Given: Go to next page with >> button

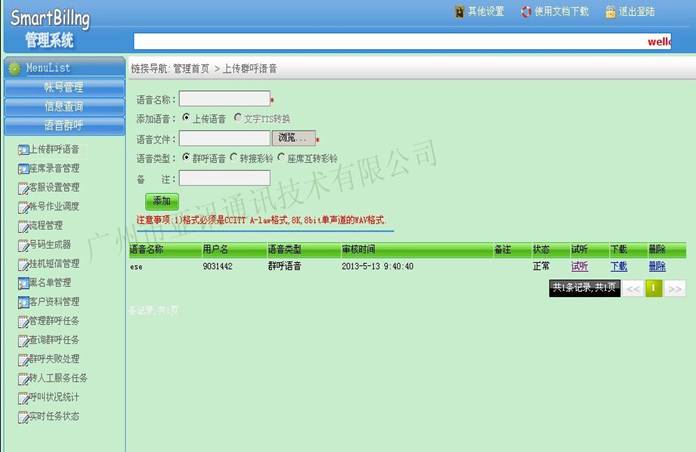Looking at the screenshot, I should 675,289.
